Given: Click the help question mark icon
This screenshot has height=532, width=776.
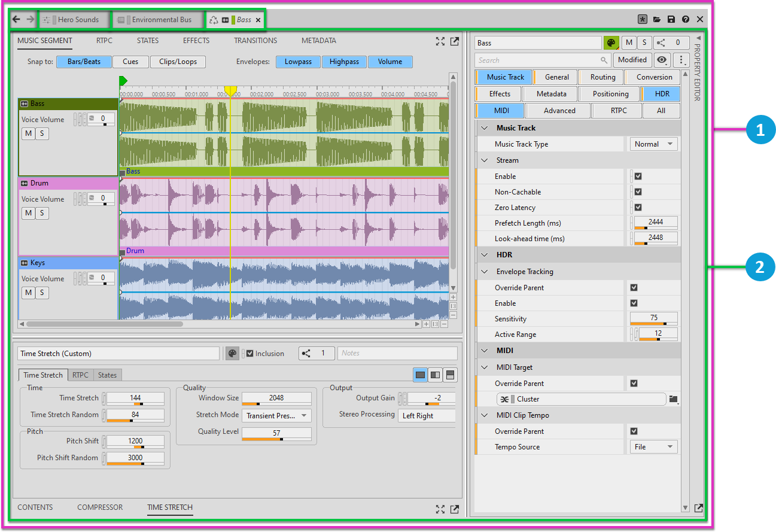Looking at the screenshot, I should click(686, 20).
